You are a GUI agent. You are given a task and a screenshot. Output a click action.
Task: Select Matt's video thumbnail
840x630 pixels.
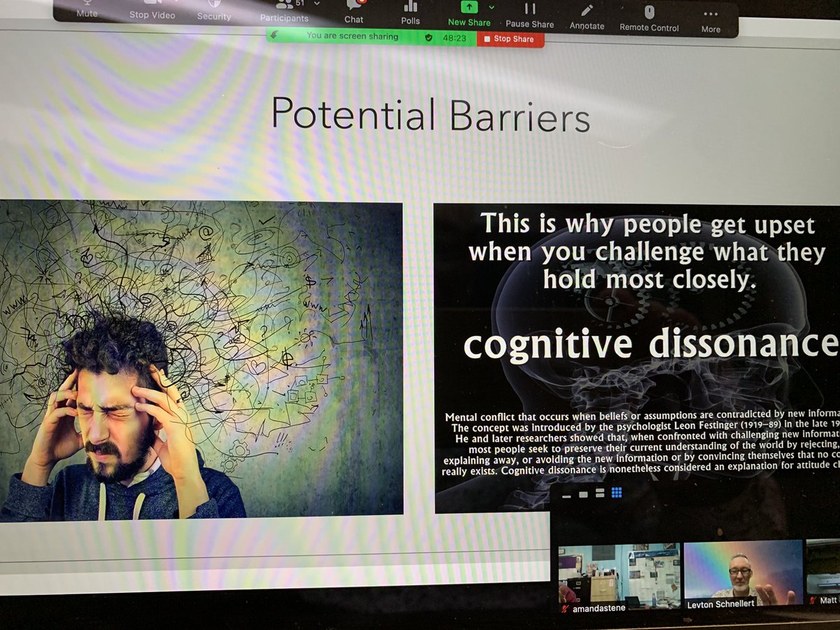[823, 571]
